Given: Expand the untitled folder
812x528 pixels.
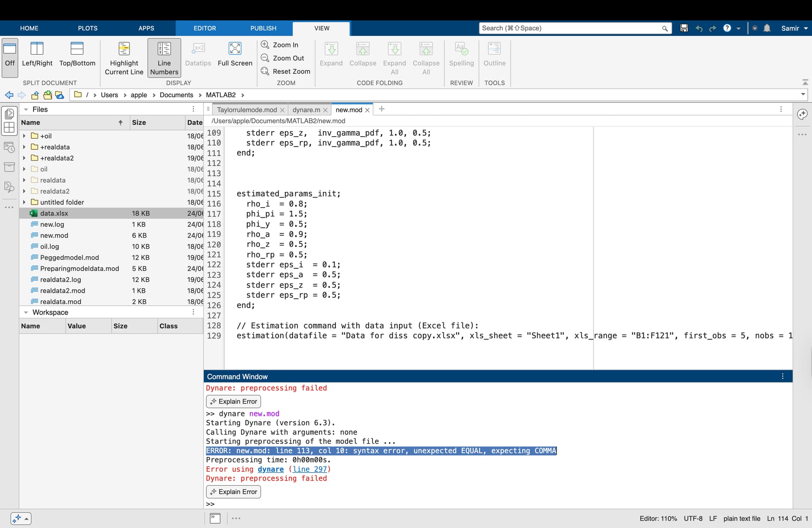Looking at the screenshot, I should coord(24,202).
